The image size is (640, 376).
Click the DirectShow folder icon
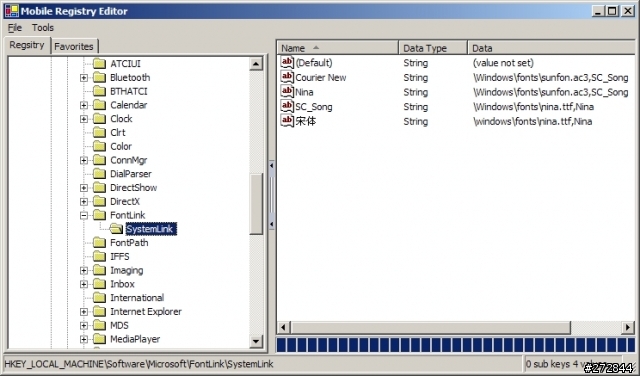pyautogui.click(x=99, y=188)
